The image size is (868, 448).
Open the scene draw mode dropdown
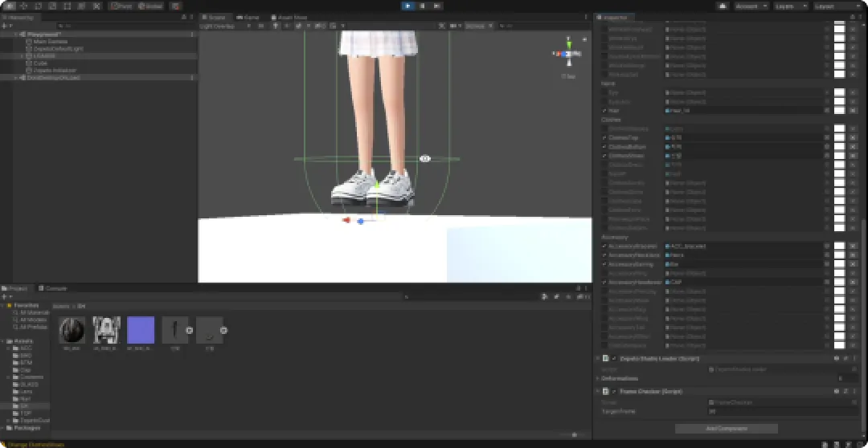coord(226,26)
